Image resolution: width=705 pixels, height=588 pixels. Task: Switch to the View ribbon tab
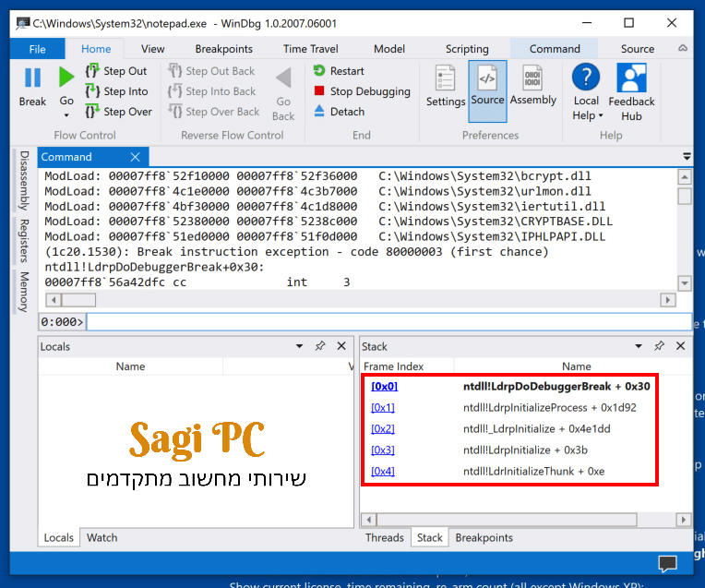pyautogui.click(x=153, y=49)
